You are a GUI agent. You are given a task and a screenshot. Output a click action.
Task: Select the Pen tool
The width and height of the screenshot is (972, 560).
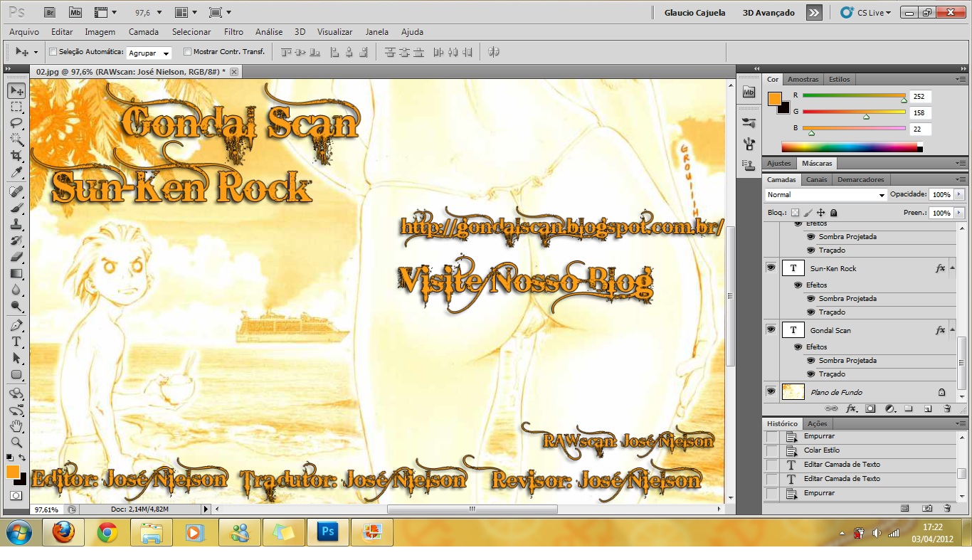click(17, 325)
